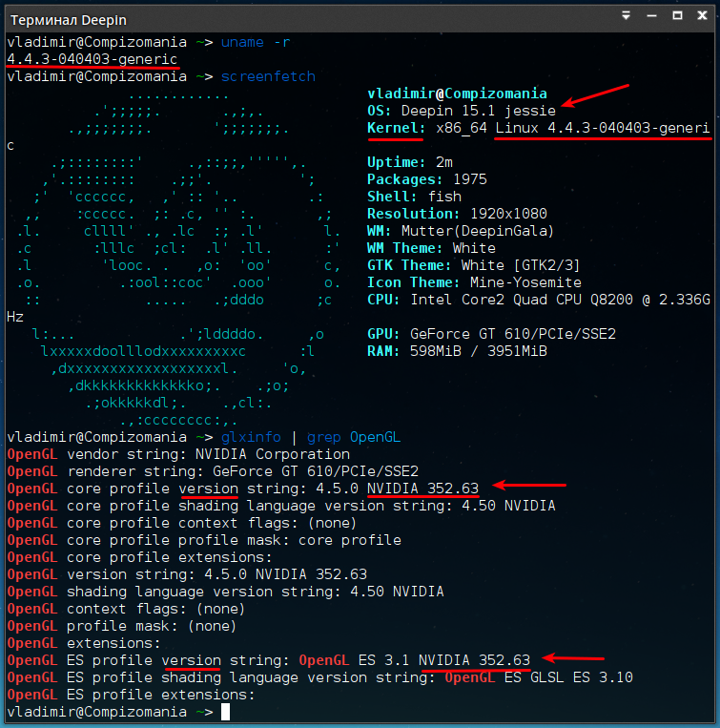Click the 'WM: Mutter(DeepinGala)' line

[461, 231]
